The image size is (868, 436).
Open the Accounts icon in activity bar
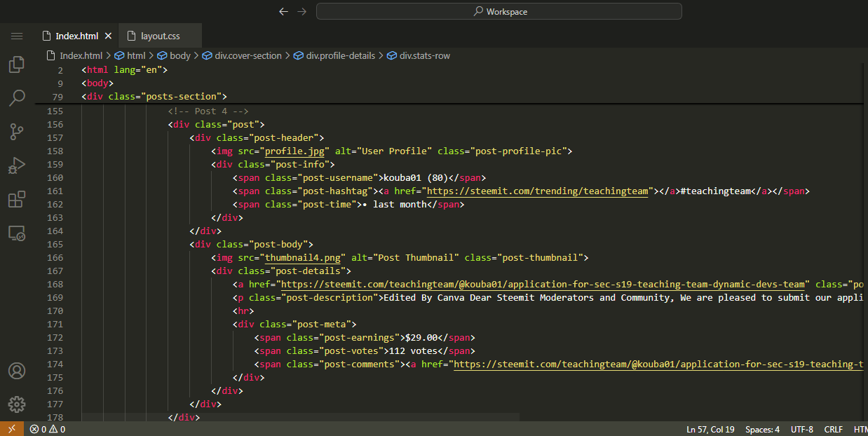[x=17, y=371]
